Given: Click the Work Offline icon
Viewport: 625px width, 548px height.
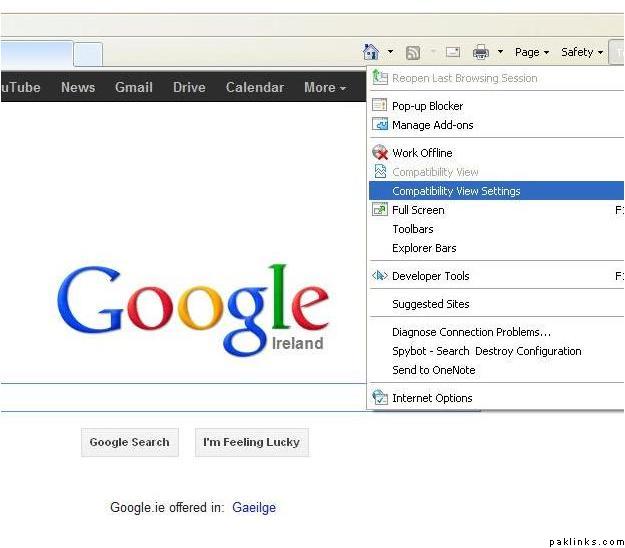Looking at the screenshot, I should coord(380,153).
